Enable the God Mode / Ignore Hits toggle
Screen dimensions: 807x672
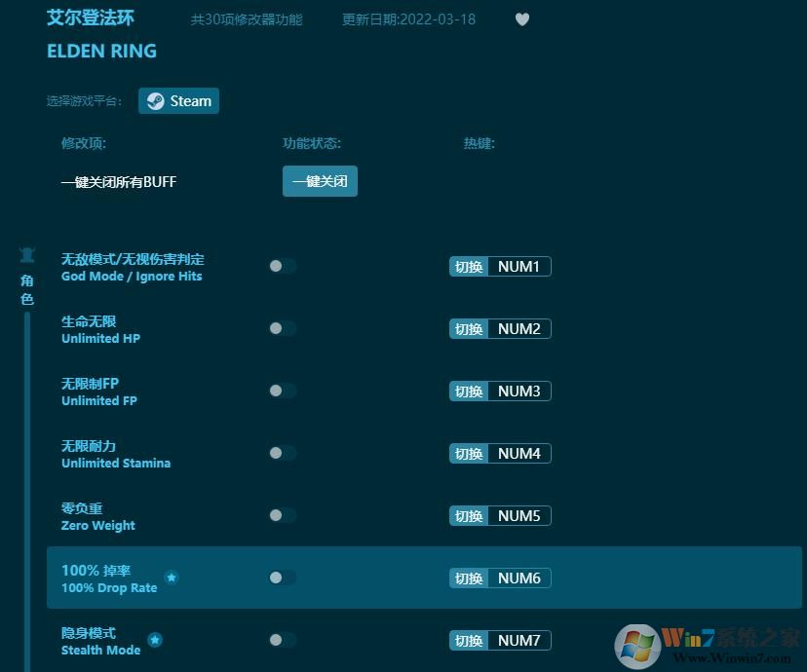[282, 266]
